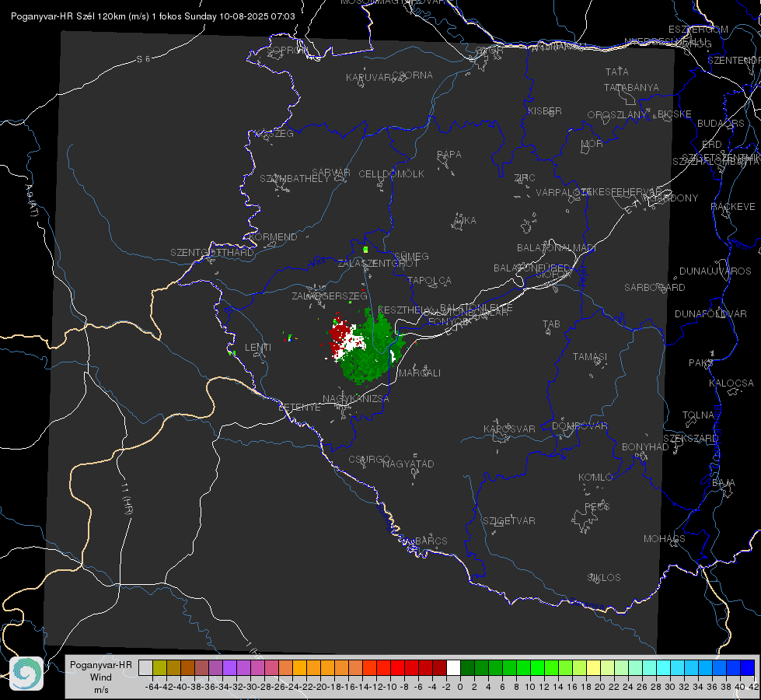Screen dimensions: 761x700
Task: Click the NAGYKANIZSA city label
Action: pos(356,399)
